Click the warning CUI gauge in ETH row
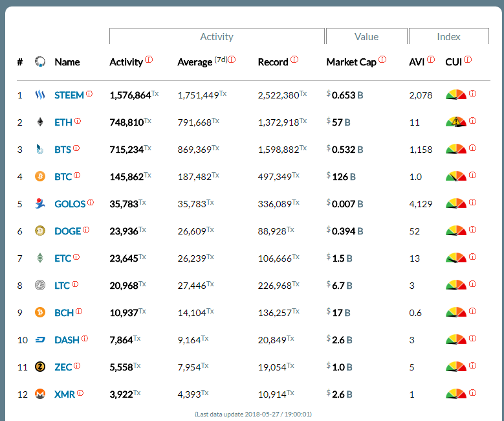 click(455, 122)
